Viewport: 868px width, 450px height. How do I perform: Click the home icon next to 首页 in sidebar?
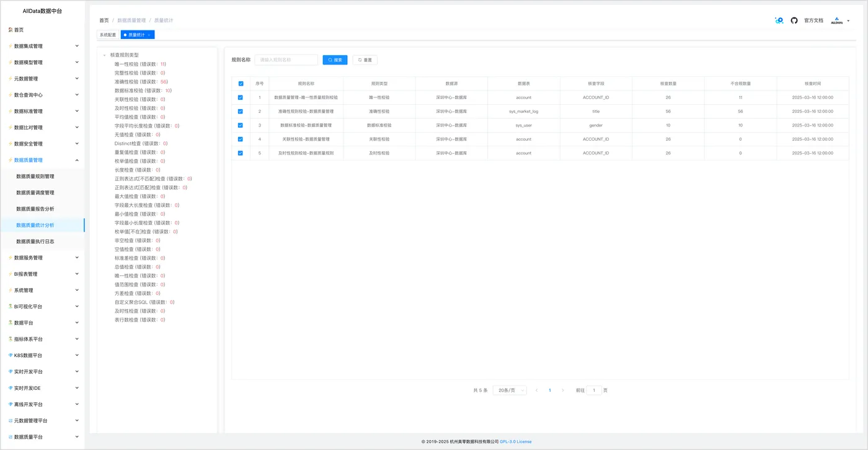[11, 30]
